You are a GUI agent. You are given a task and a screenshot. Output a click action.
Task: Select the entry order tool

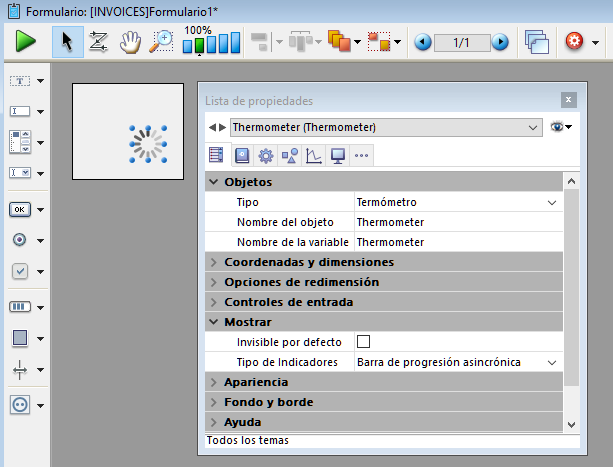pyautogui.click(x=98, y=42)
